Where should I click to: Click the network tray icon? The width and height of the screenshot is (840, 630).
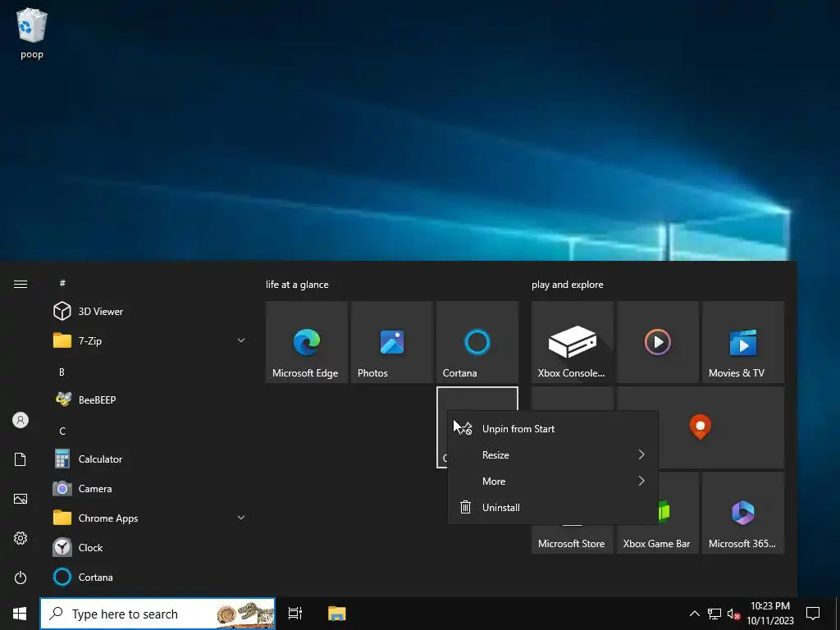714,614
